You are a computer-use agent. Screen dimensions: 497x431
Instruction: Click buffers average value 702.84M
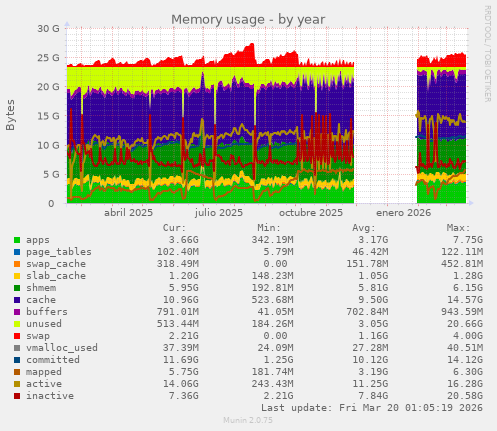pos(367,312)
